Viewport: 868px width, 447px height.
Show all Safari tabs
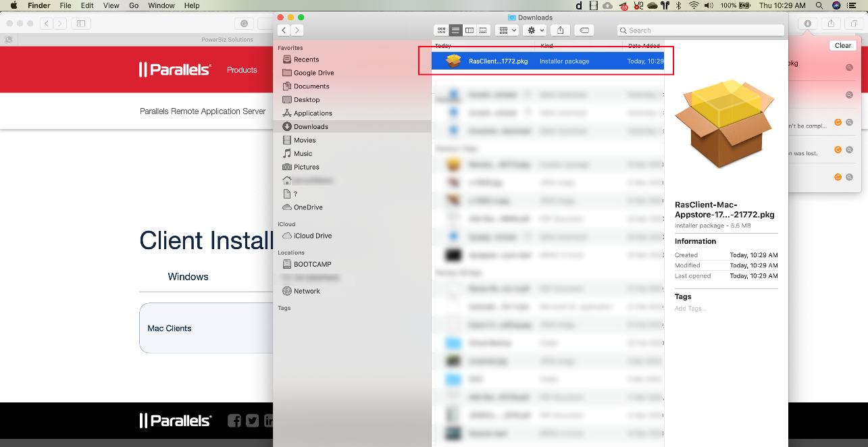854,24
